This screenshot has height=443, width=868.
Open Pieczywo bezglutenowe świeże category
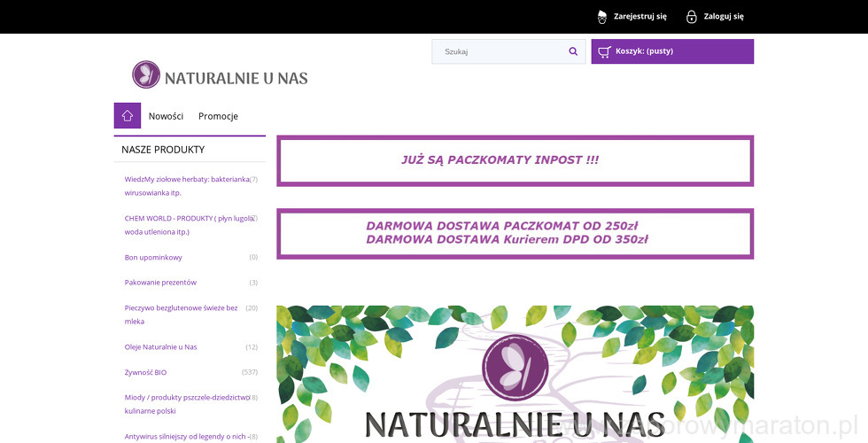click(181, 315)
